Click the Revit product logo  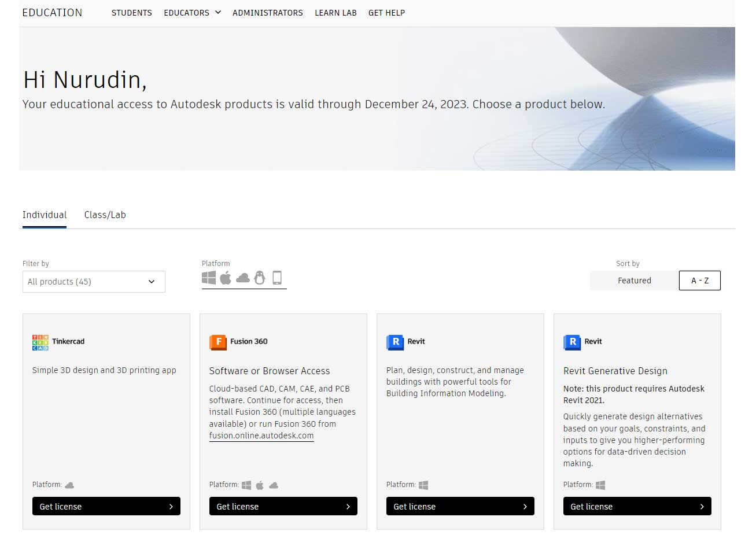click(394, 342)
